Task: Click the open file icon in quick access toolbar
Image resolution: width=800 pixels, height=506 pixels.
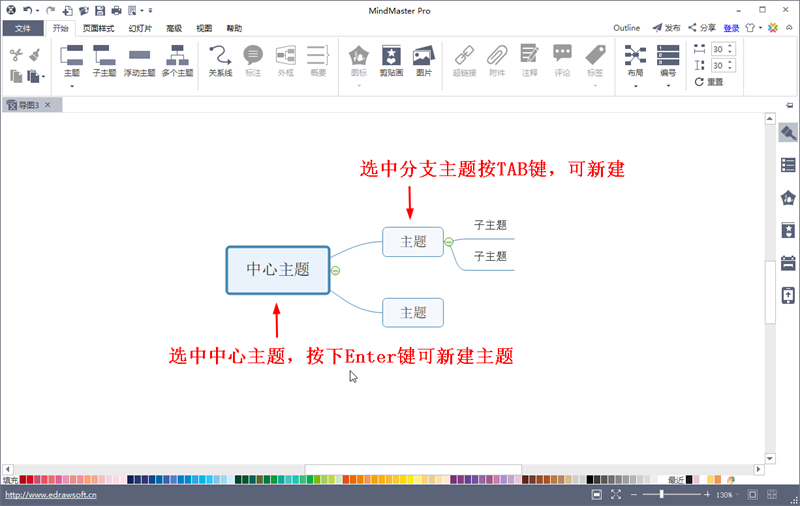Action: [84, 10]
